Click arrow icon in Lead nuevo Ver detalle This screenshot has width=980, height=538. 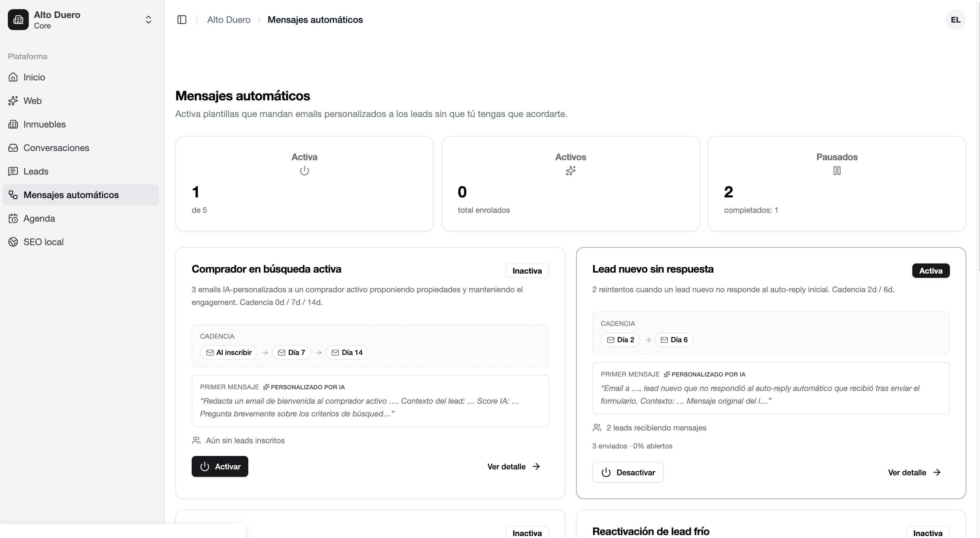[937, 473]
